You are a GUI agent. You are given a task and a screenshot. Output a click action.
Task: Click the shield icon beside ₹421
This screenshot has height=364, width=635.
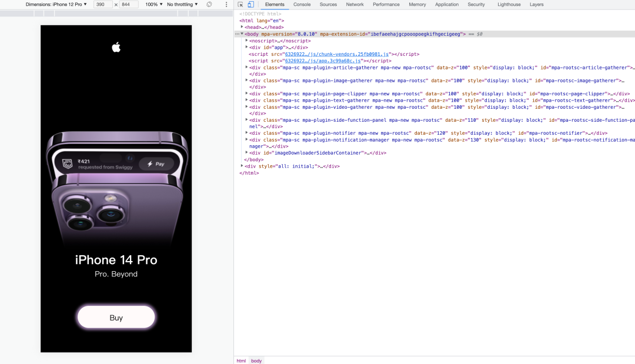(67, 163)
